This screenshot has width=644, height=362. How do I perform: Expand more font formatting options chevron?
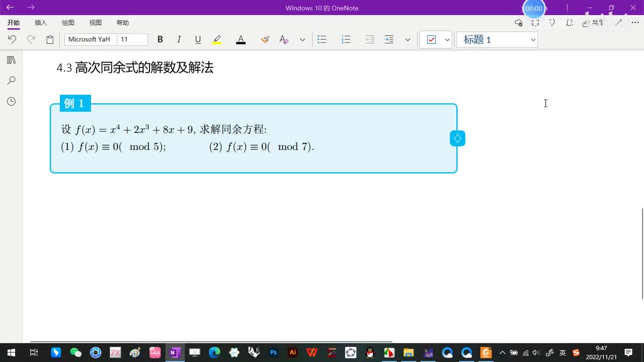pyautogui.click(x=302, y=39)
